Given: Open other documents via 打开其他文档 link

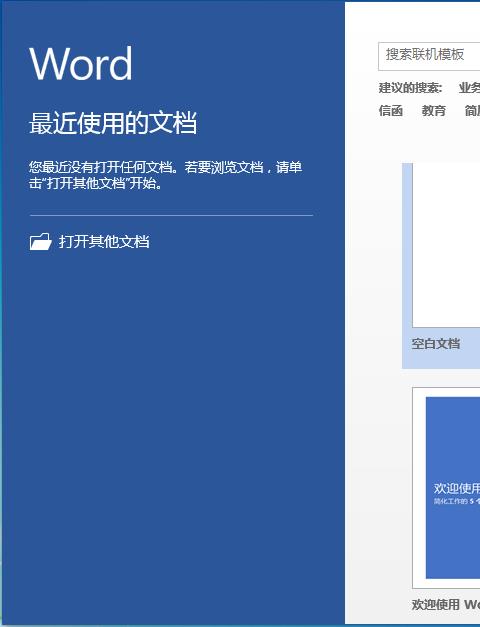Looking at the screenshot, I should pos(104,242).
